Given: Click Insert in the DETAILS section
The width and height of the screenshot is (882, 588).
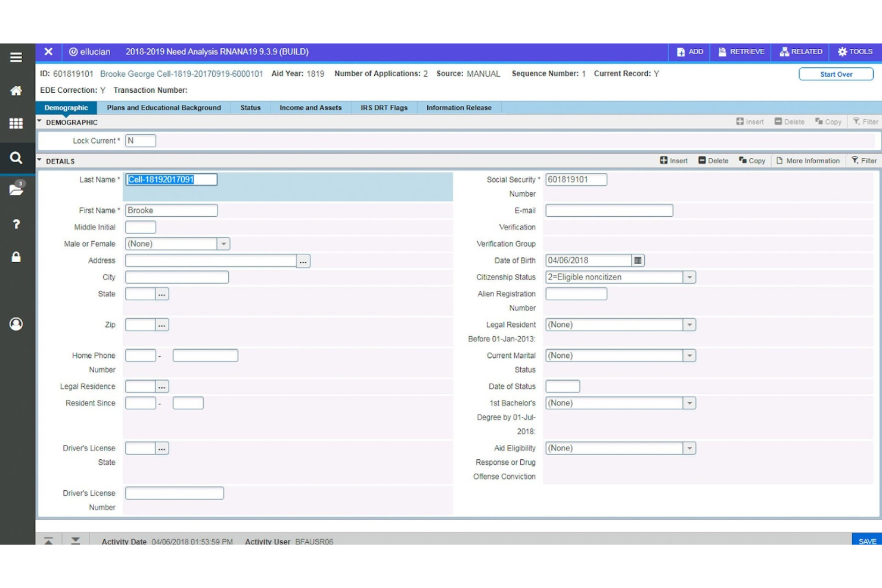Looking at the screenshot, I should [x=673, y=160].
